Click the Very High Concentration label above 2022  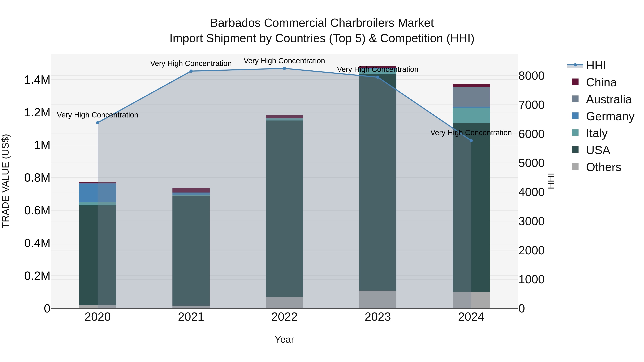[284, 61]
